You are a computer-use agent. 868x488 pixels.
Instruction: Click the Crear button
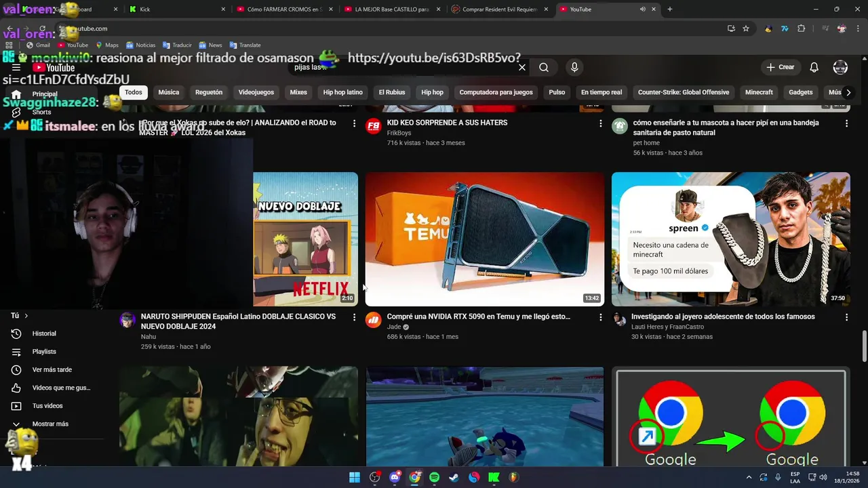(780, 68)
